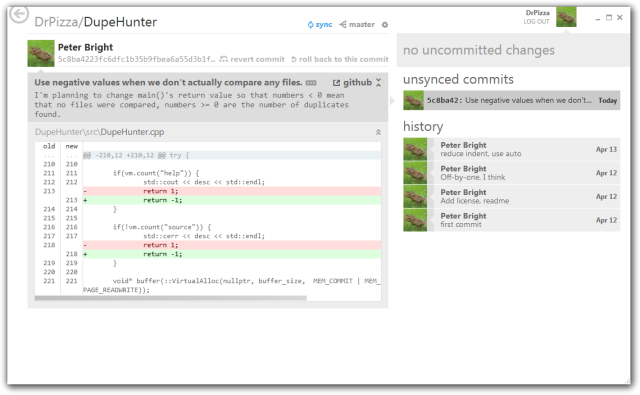Screen dimensions: 640x395
Task: Open the repository settings gear
Action: pyautogui.click(x=384, y=25)
